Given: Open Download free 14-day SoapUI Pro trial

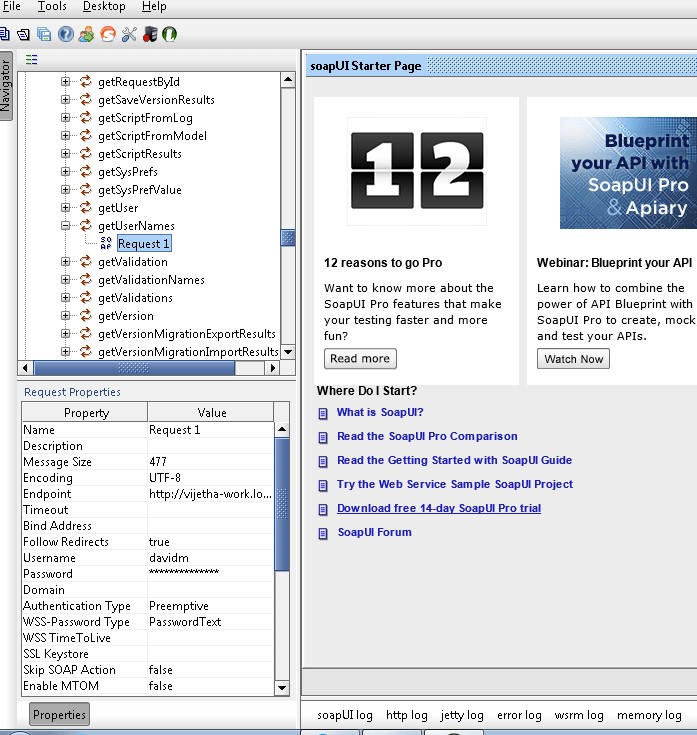Looking at the screenshot, I should click(439, 509).
